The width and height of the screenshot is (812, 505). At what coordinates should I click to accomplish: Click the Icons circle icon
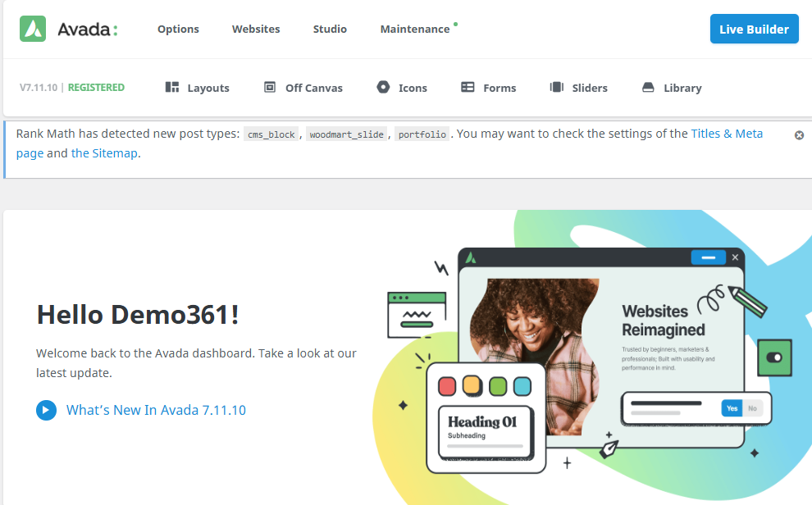click(383, 87)
